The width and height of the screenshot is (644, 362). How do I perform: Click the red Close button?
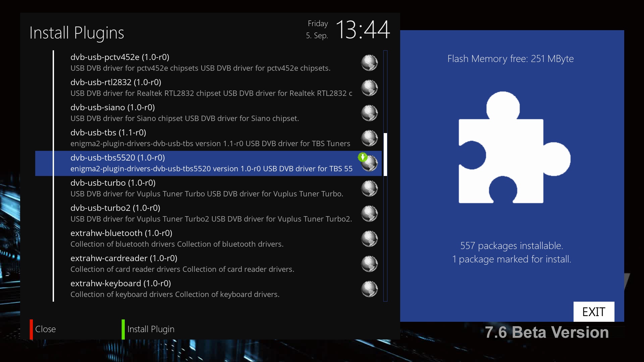click(43, 329)
